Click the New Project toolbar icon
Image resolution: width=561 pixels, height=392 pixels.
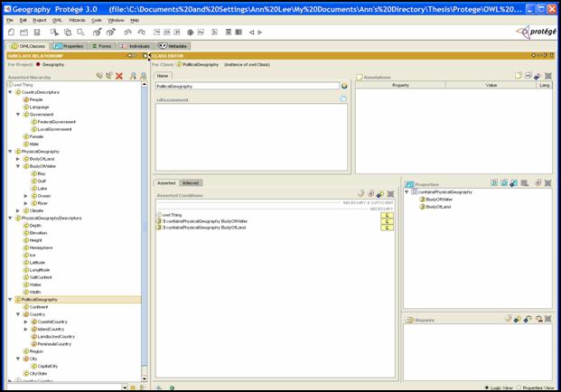tap(11, 33)
